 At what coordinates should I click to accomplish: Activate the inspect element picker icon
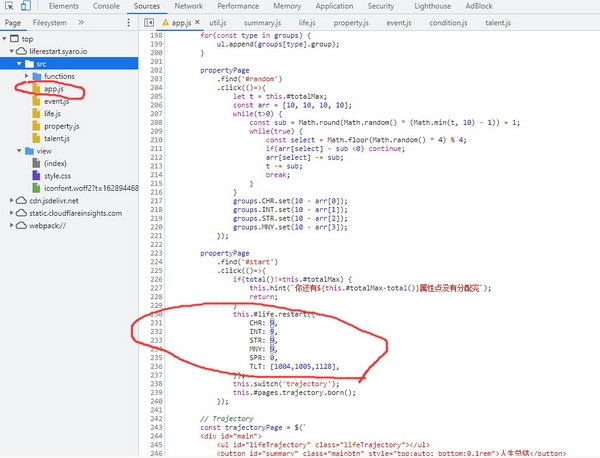(9, 6)
